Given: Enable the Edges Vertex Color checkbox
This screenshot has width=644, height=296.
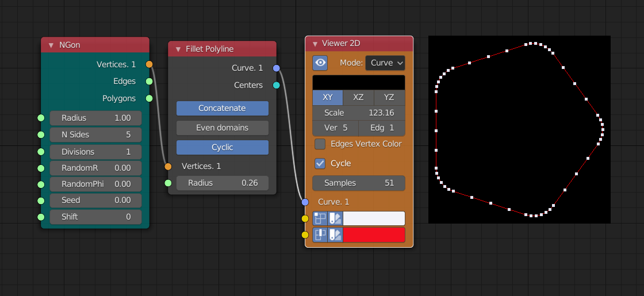Looking at the screenshot, I should (320, 144).
